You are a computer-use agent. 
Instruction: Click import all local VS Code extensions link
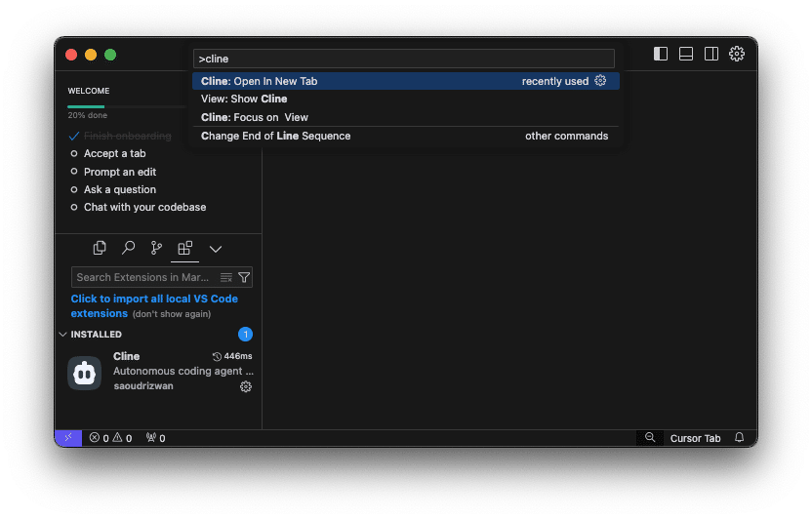pos(154,305)
